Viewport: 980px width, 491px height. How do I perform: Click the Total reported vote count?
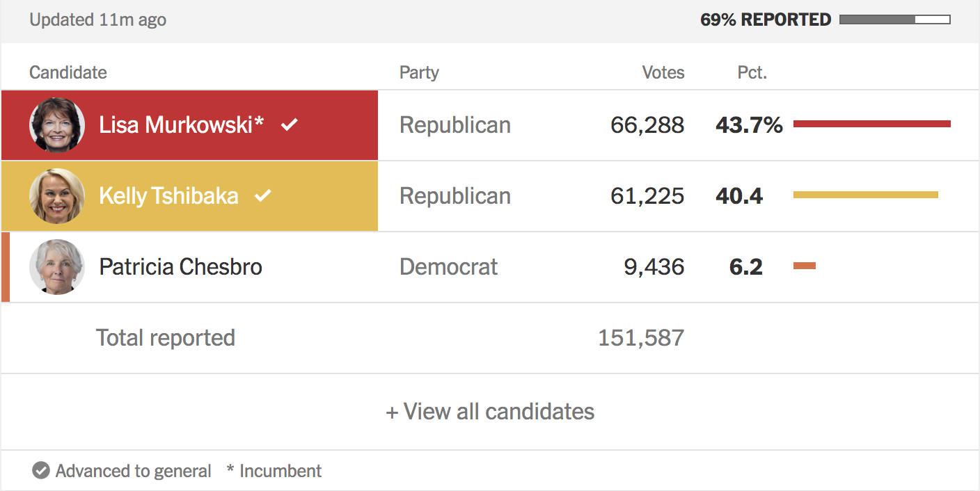(x=641, y=338)
